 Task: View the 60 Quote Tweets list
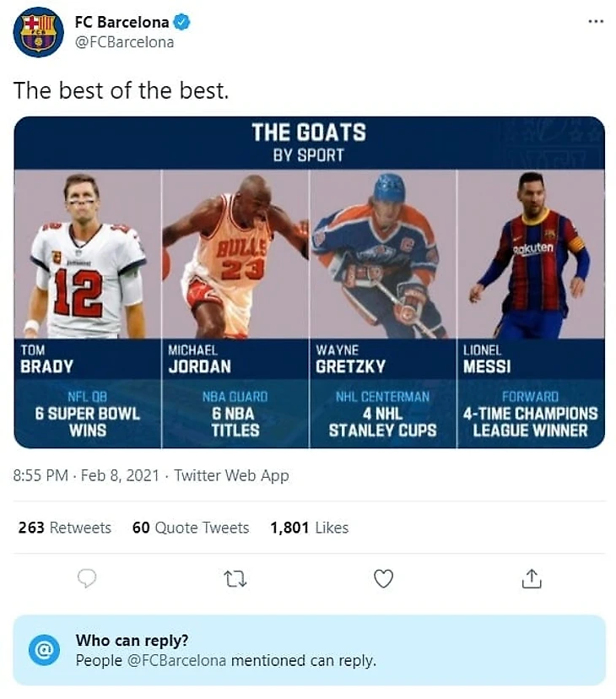coord(191,528)
